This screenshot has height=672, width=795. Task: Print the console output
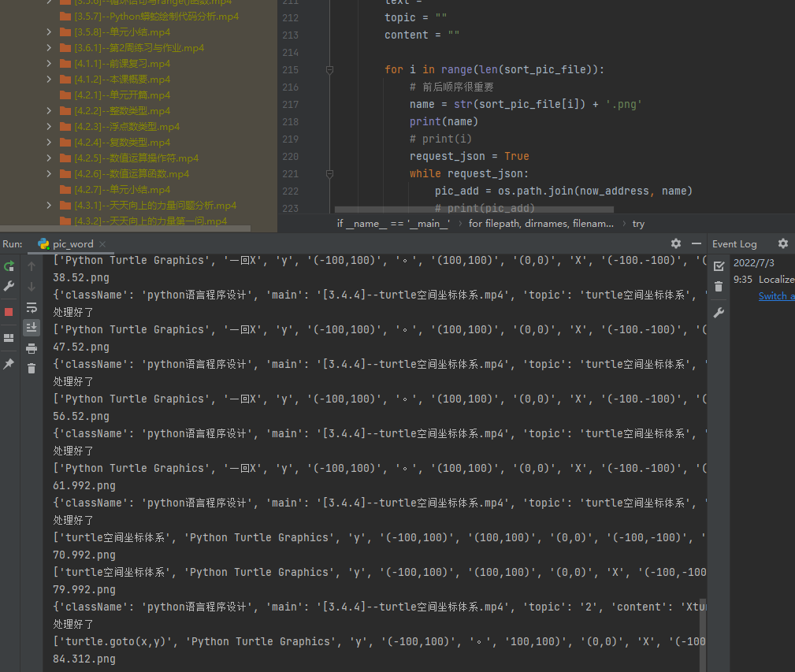32,348
